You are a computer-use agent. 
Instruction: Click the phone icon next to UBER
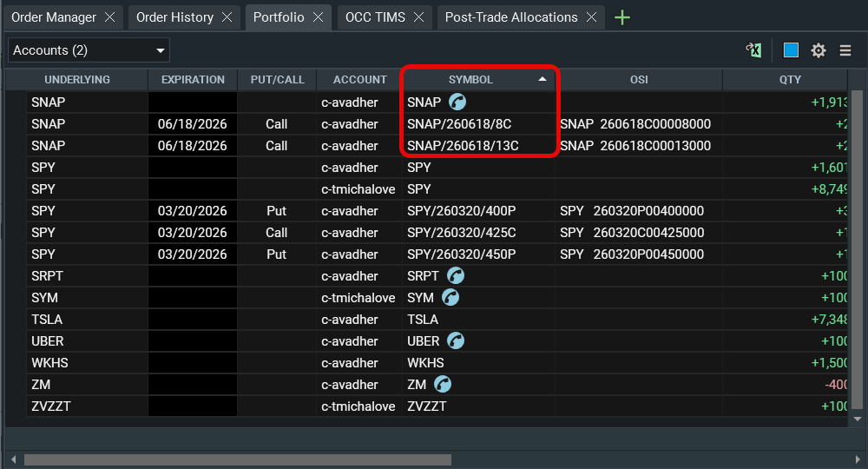[x=456, y=341]
